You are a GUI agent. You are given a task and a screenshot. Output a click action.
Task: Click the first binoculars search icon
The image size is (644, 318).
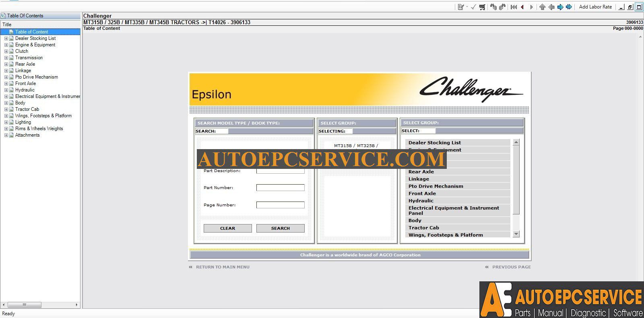click(493, 7)
